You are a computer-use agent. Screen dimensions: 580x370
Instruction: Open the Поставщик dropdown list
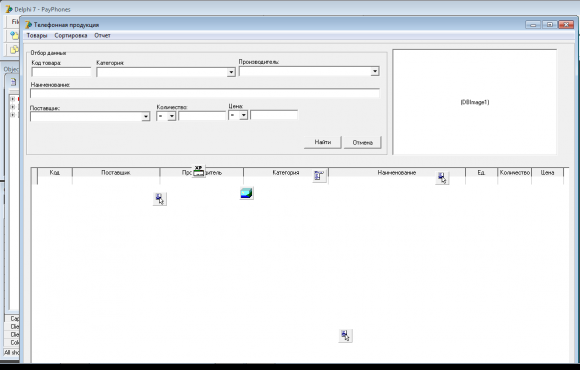146,117
